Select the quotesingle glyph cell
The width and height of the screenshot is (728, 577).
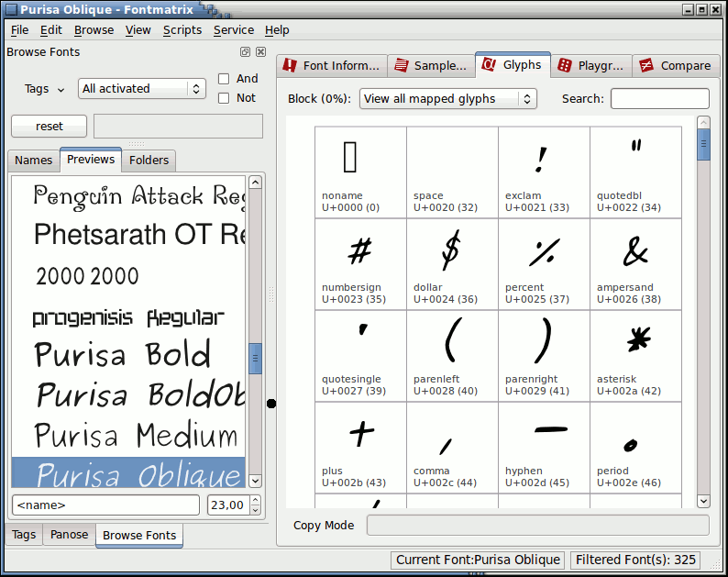pyautogui.click(x=360, y=356)
